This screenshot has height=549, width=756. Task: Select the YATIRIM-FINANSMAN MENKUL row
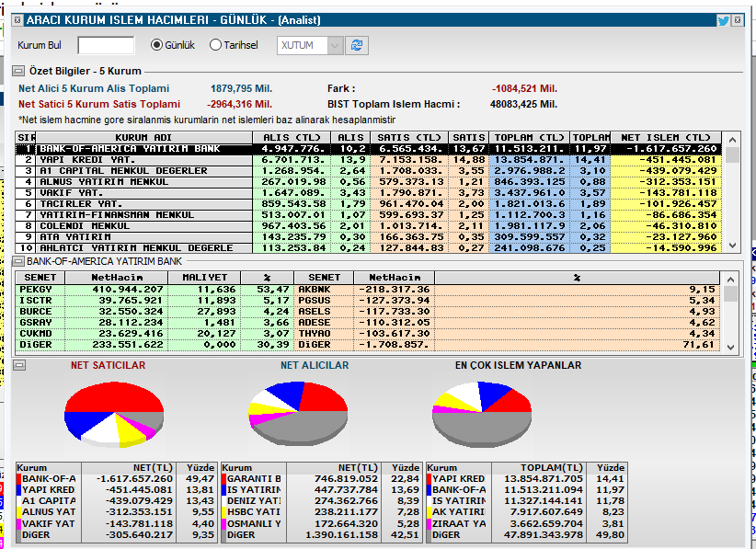click(369, 215)
